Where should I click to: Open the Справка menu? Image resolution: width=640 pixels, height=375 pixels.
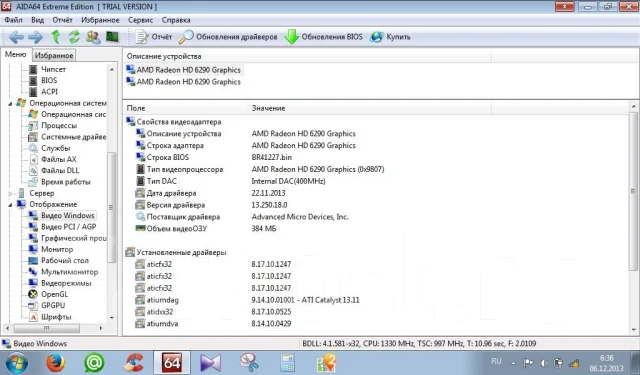[x=176, y=20]
